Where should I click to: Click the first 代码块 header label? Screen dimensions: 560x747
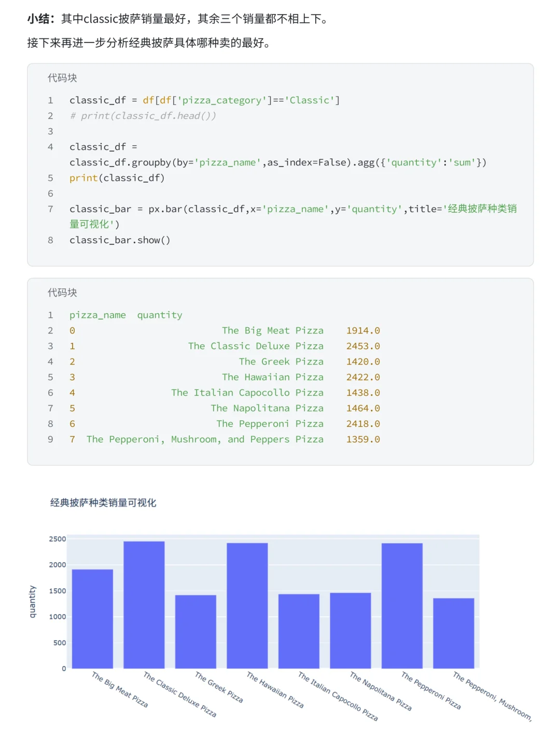(62, 78)
